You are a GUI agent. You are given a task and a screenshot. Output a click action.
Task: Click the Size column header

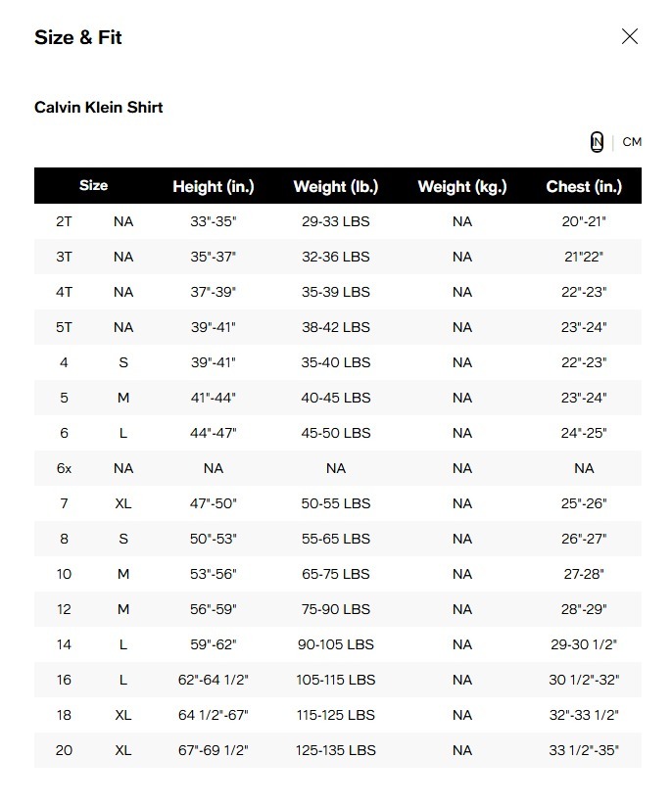pyautogui.click(x=94, y=186)
